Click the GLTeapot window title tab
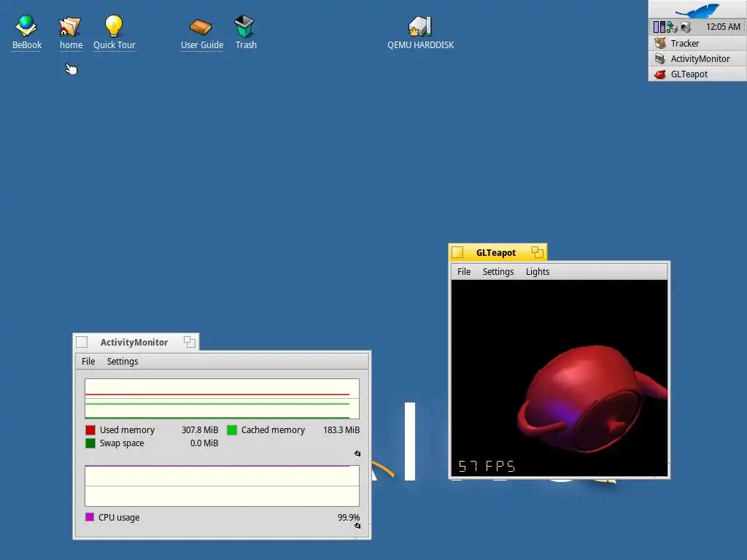This screenshot has width=747, height=560. click(x=495, y=253)
